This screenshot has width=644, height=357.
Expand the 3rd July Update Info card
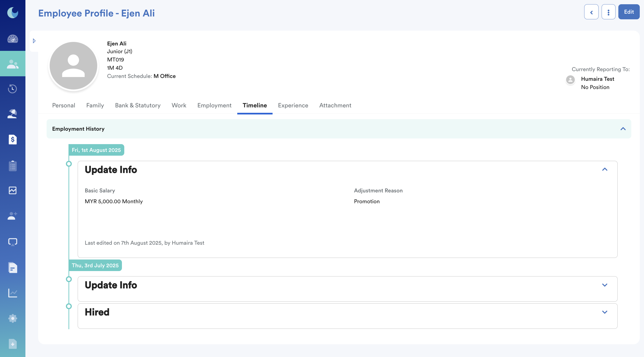[604, 285]
